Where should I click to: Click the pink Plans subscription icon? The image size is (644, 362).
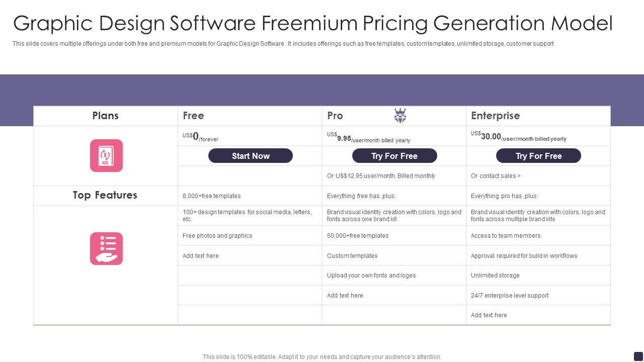tap(106, 156)
